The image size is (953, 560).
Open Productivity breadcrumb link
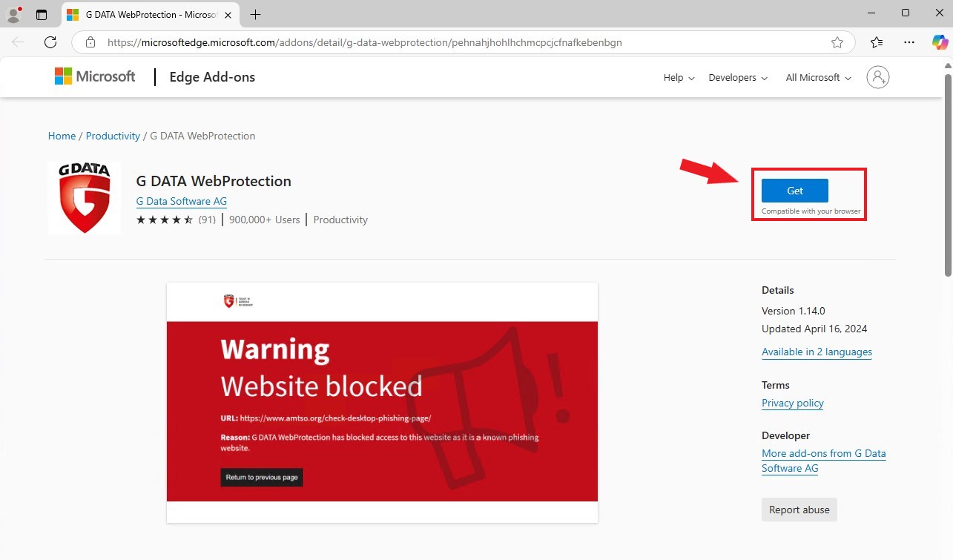(113, 136)
